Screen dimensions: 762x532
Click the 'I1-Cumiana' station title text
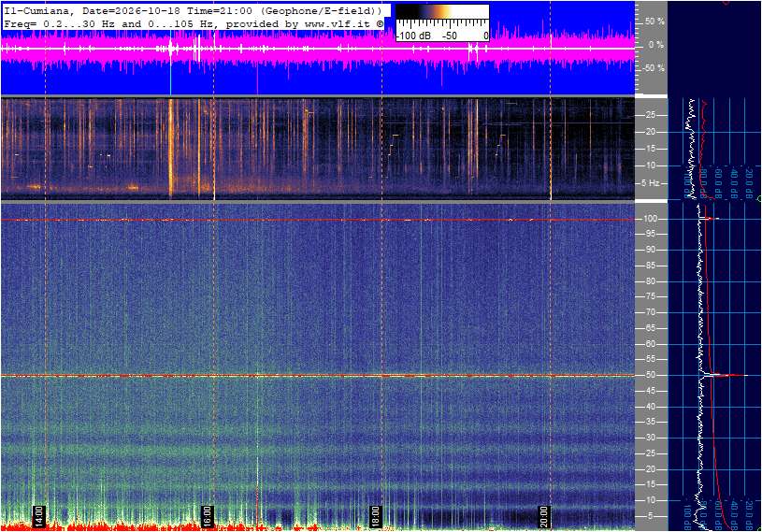38,10
